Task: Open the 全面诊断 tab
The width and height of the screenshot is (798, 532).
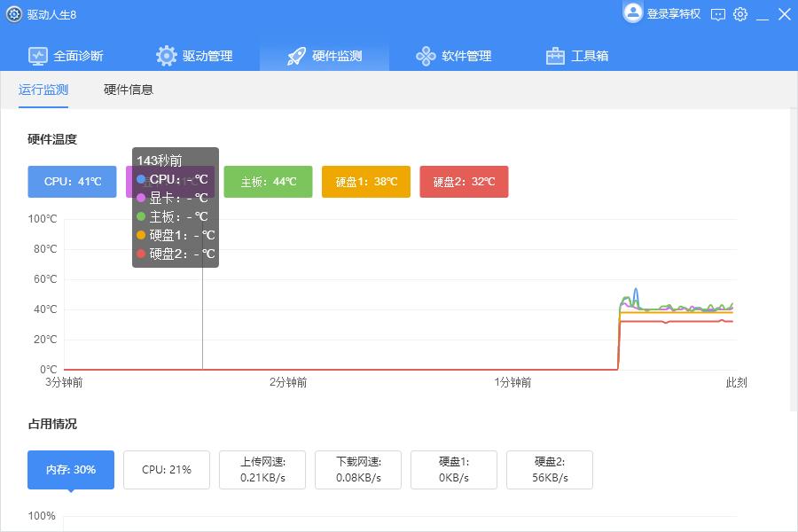Action: pos(66,56)
